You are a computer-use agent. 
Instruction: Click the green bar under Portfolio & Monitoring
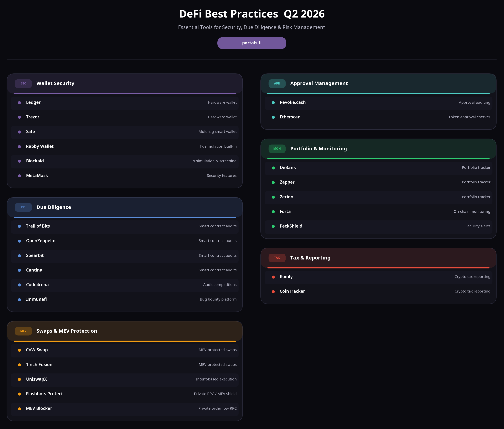(378, 159)
